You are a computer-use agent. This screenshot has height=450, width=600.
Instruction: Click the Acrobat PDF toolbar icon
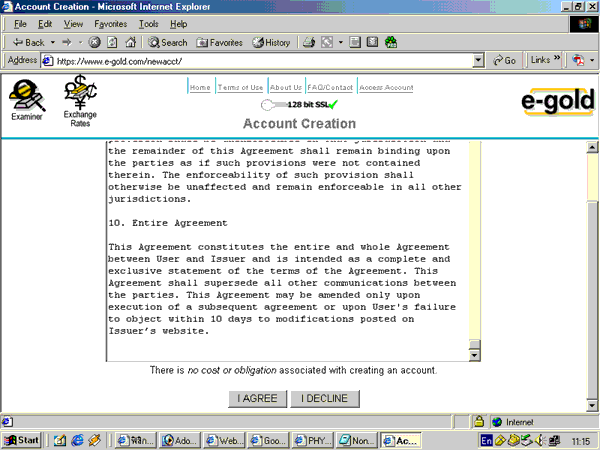pyautogui.click(x=578, y=60)
